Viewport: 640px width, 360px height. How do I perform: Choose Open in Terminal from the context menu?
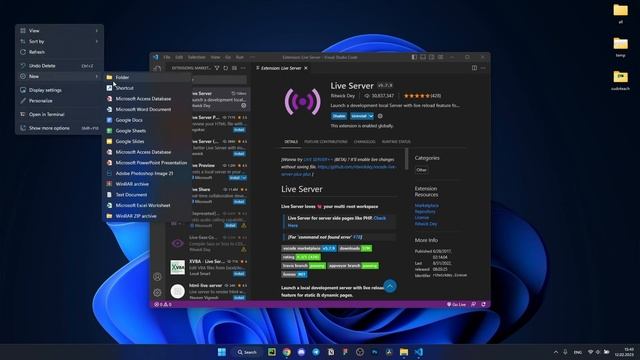59,114
